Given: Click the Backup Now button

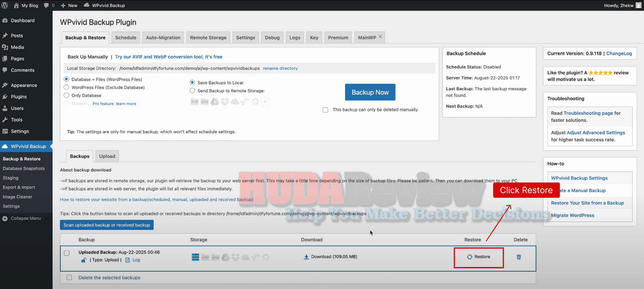Looking at the screenshot, I should [x=370, y=92].
